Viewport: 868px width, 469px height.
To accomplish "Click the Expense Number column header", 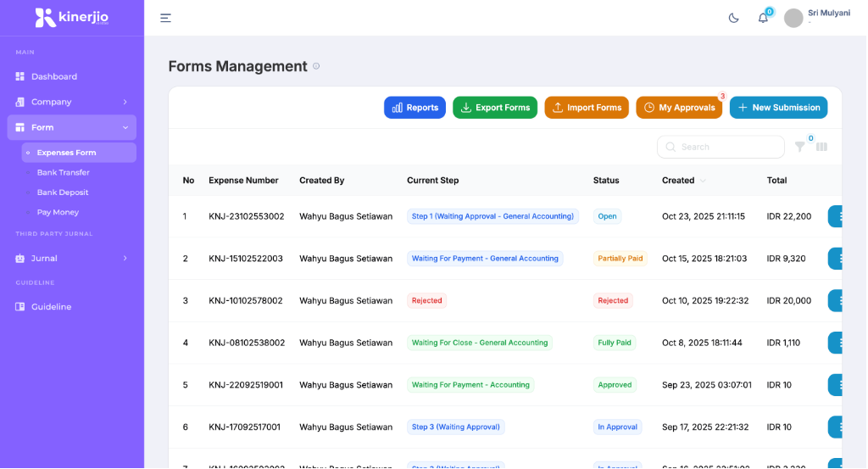I will coord(243,181).
